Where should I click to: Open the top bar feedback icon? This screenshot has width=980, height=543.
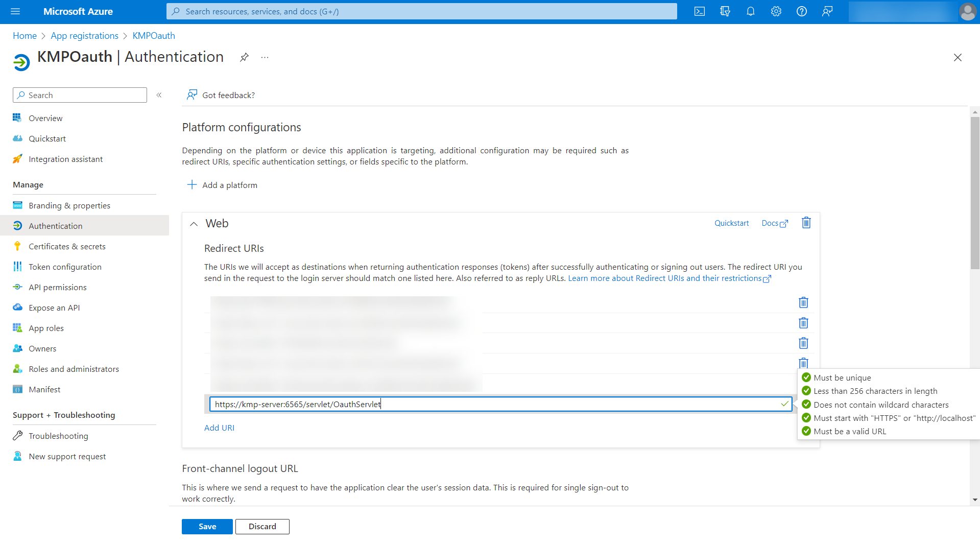tap(827, 11)
